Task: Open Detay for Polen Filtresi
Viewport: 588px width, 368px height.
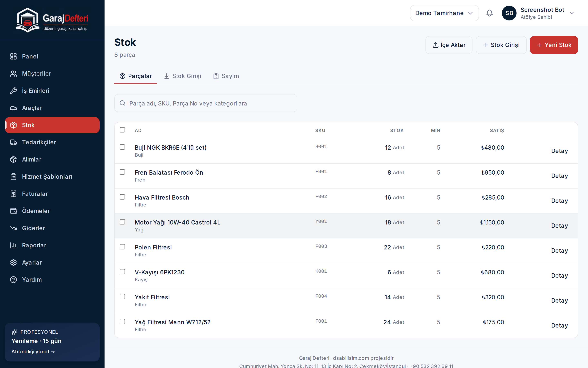Action: (559, 251)
